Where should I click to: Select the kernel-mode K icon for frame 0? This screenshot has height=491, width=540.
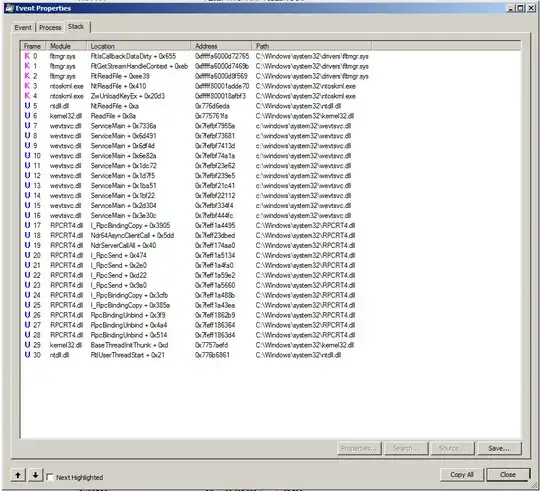pyautogui.click(x=27, y=56)
